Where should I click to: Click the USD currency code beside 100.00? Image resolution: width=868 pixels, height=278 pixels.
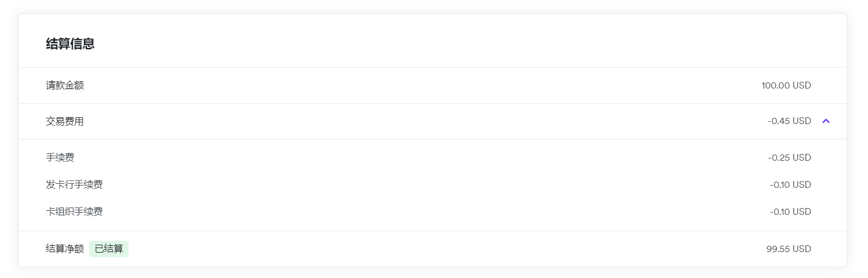tap(801, 86)
